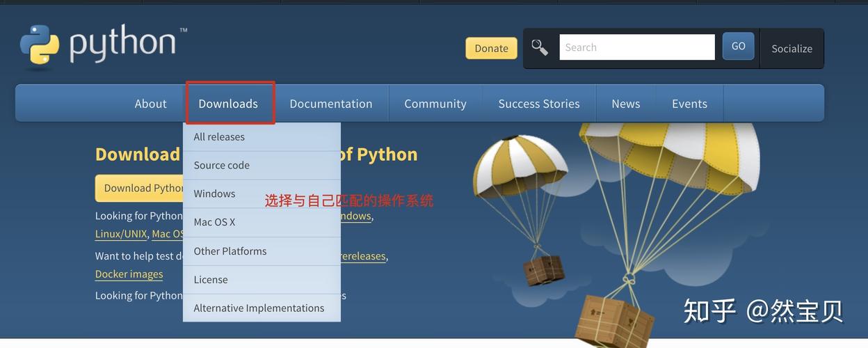Click the search magnifier icon

coord(540,47)
